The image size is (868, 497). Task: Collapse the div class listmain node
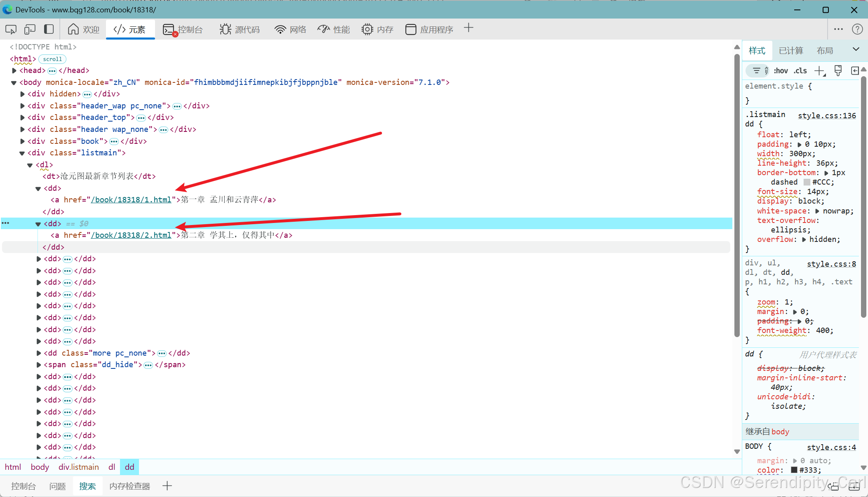tap(22, 153)
